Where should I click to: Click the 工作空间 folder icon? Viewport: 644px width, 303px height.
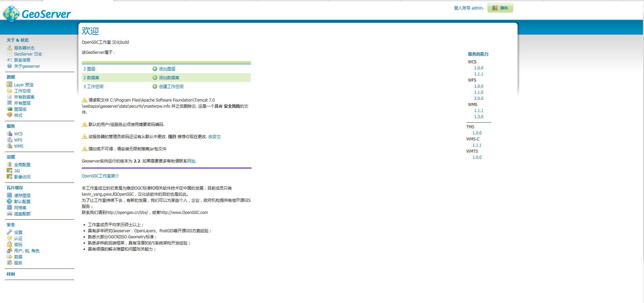point(9,91)
